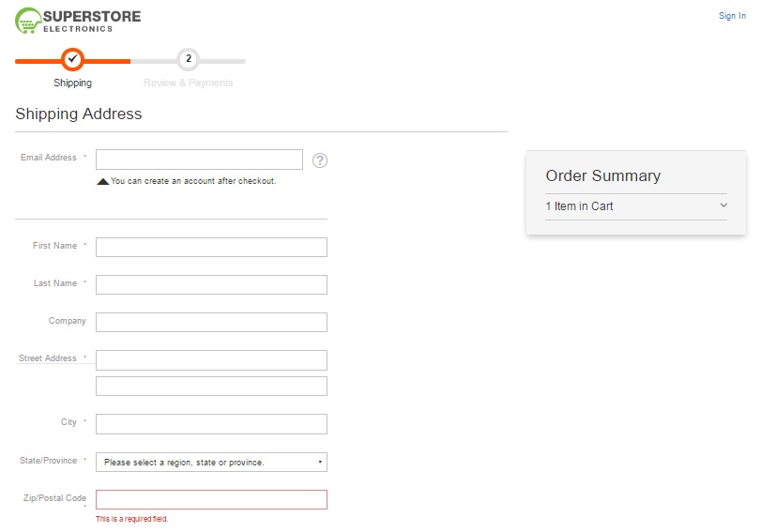Click the first Street Address line
The image size is (776, 532).
[x=211, y=359]
